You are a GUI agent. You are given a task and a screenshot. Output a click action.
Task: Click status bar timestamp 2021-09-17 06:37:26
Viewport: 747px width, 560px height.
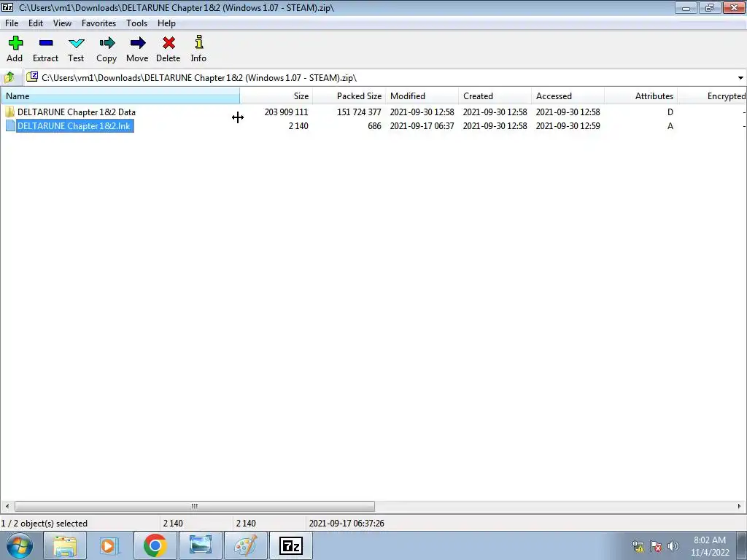point(347,524)
